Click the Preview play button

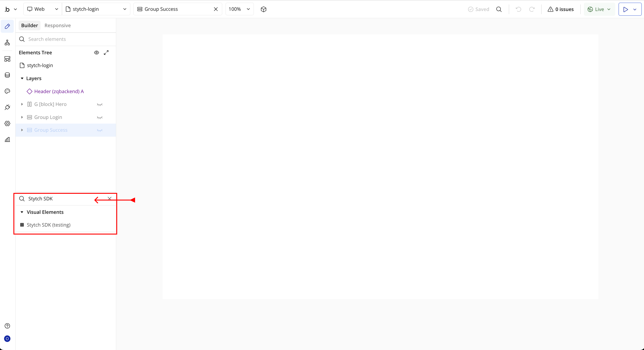click(x=625, y=9)
